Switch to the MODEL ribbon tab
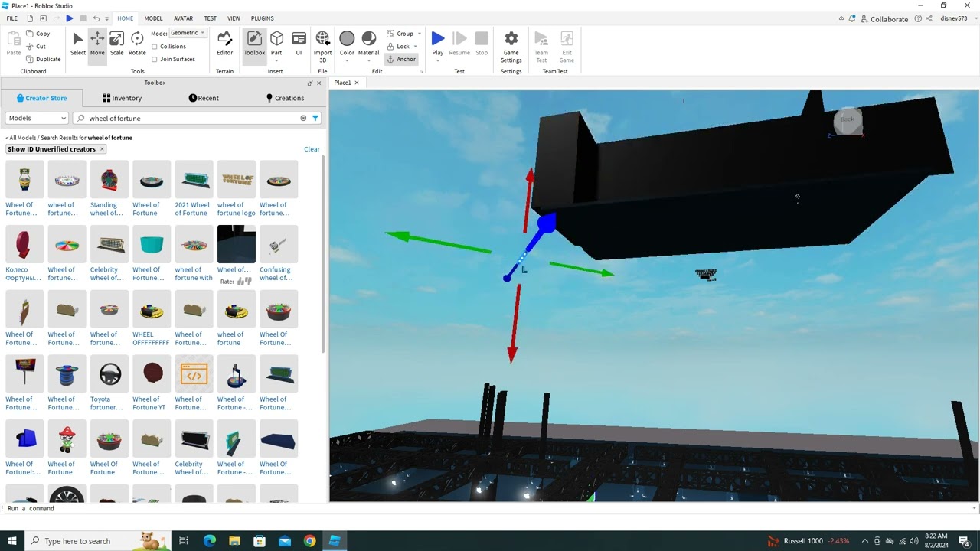Image resolution: width=980 pixels, height=551 pixels. pos(153,18)
